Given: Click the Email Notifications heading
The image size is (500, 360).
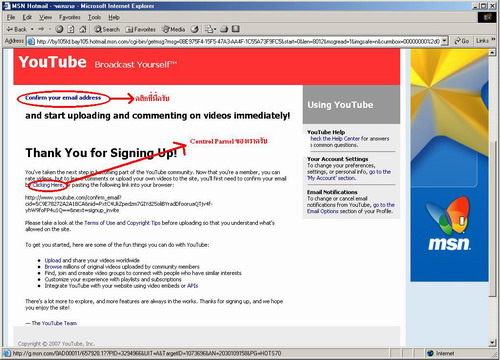Looking at the screenshot, I should click(x=332, y=192).
